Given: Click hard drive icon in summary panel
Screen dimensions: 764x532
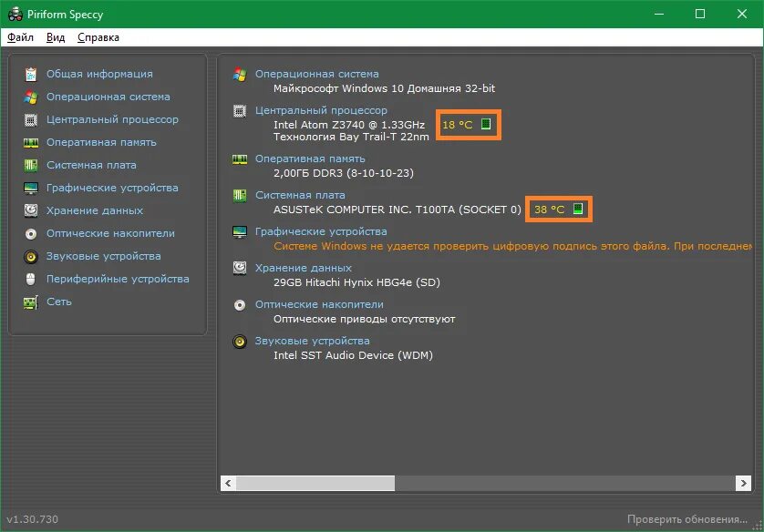Looking at the screenshot, I should [240, 268].
